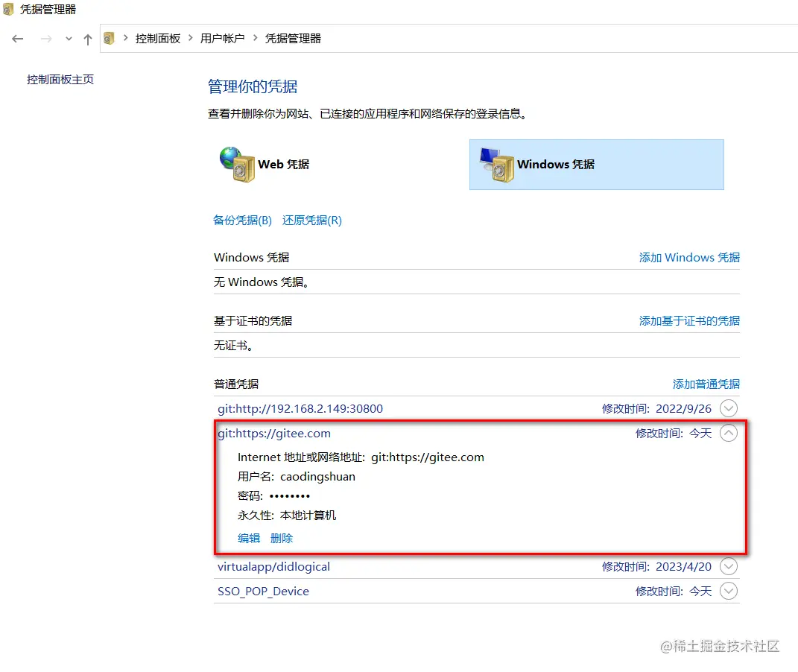Image resolution: width=798 pixels, height=672 pixels.
Task: Click 添加基于证书的凭据 link
Action: 689,321
